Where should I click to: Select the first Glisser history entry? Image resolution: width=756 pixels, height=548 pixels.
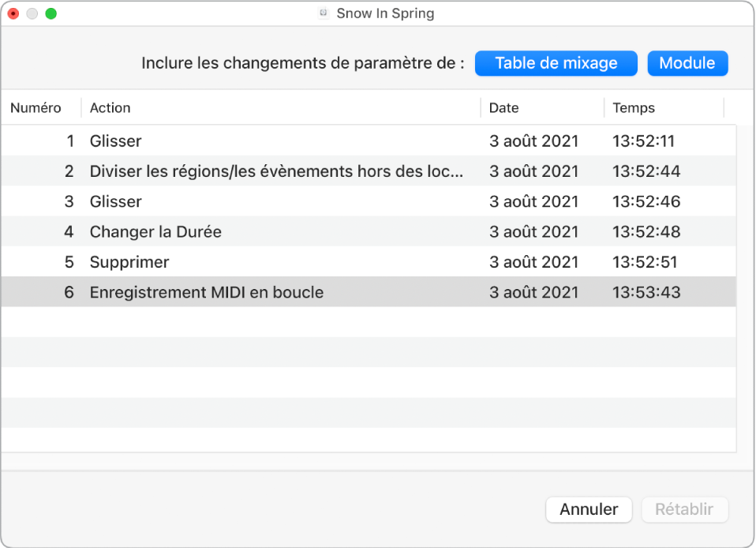(115, 141)
